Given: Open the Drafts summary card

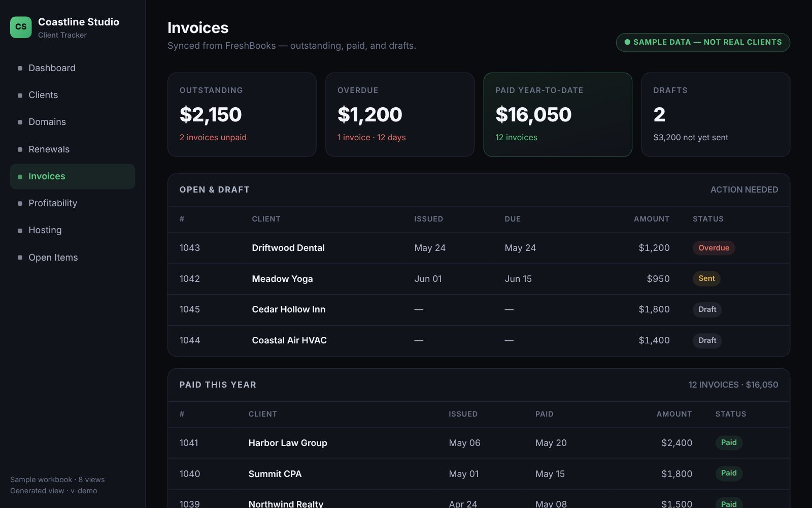Looking at the screenshot, I should (x=716, y=114).
